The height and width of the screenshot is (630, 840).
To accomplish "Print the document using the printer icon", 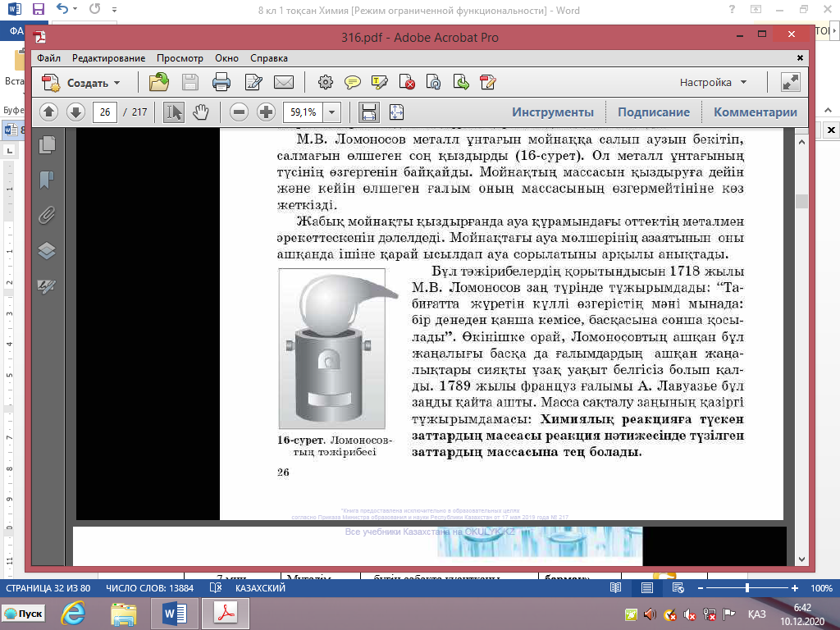I will pos(221,82).
